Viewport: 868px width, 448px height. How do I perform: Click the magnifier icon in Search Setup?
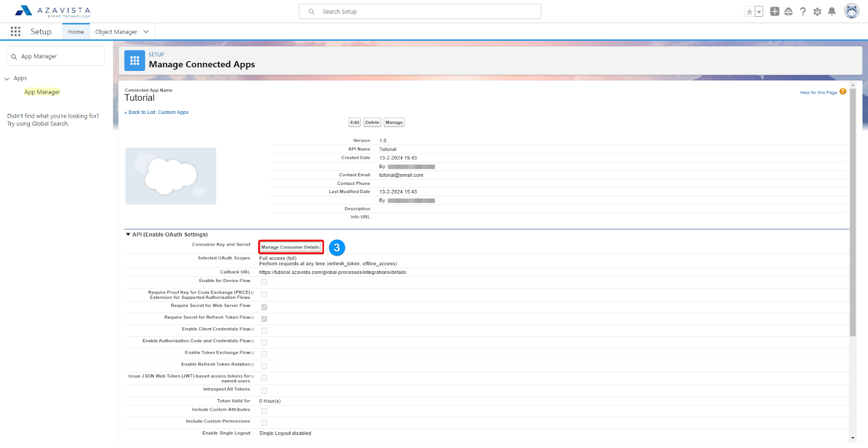pyautogui.click(x=311, y=11)
